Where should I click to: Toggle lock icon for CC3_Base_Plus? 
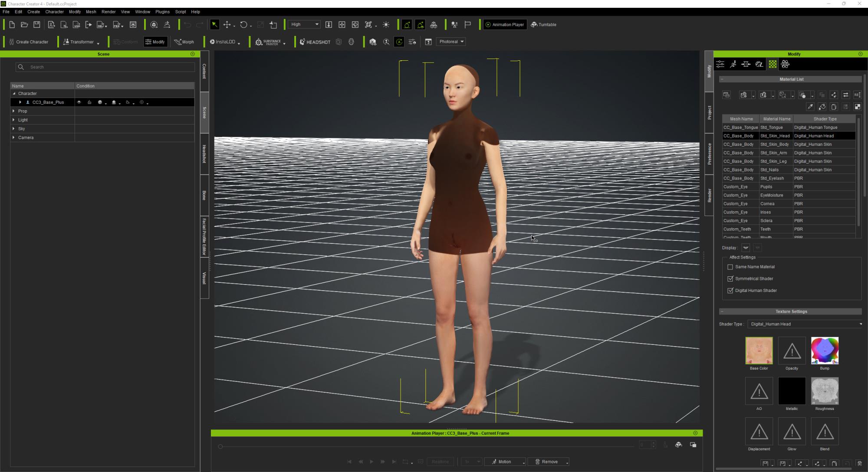[89, 102]
